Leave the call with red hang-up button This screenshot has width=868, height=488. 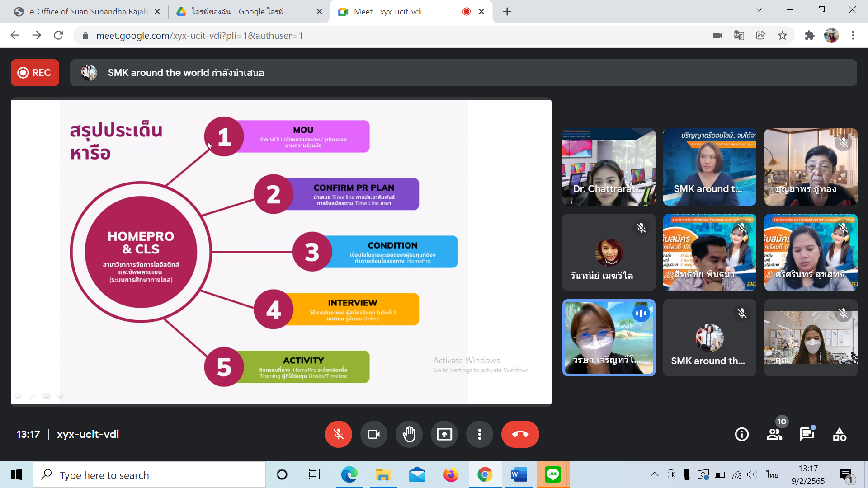tap(520, 434)
